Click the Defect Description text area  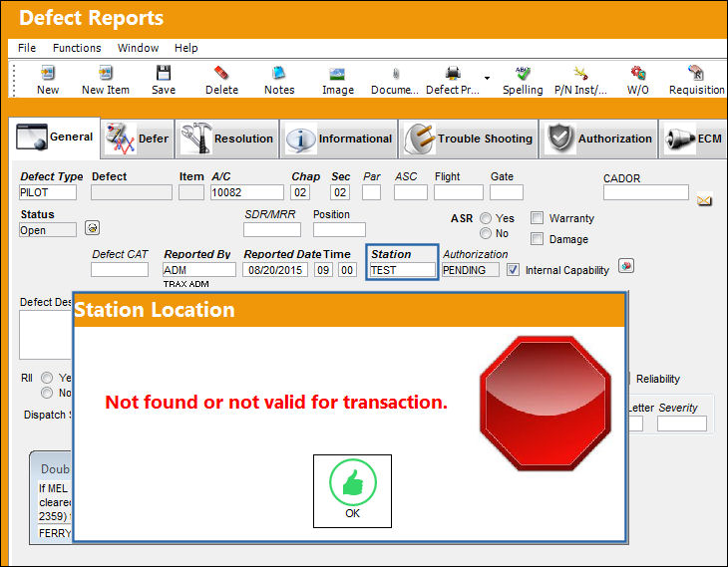pos(46,334)
